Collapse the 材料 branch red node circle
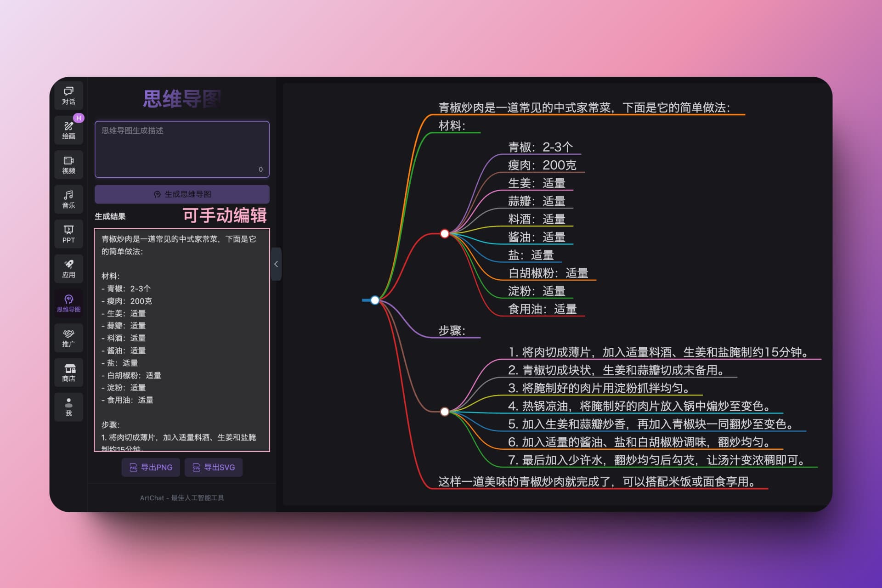Viewport: 882px width, 588px height. click(x=444, y=234)
